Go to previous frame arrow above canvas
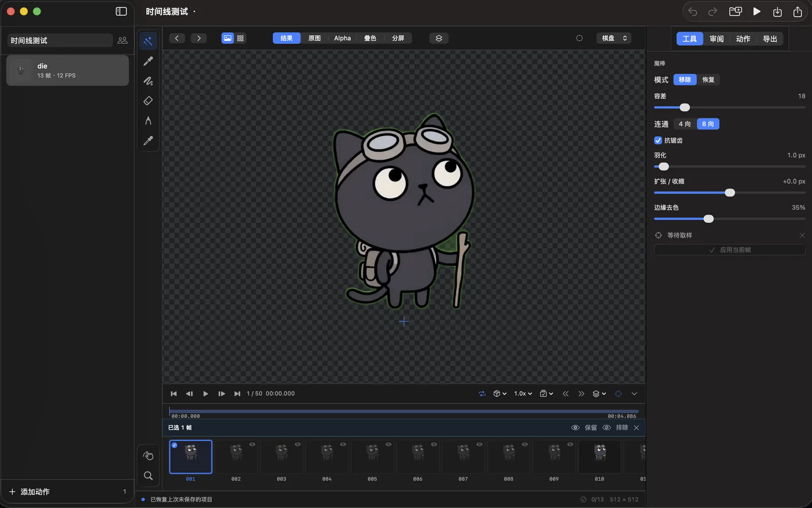This screenshot has height=508, width=812. point(177,38)
